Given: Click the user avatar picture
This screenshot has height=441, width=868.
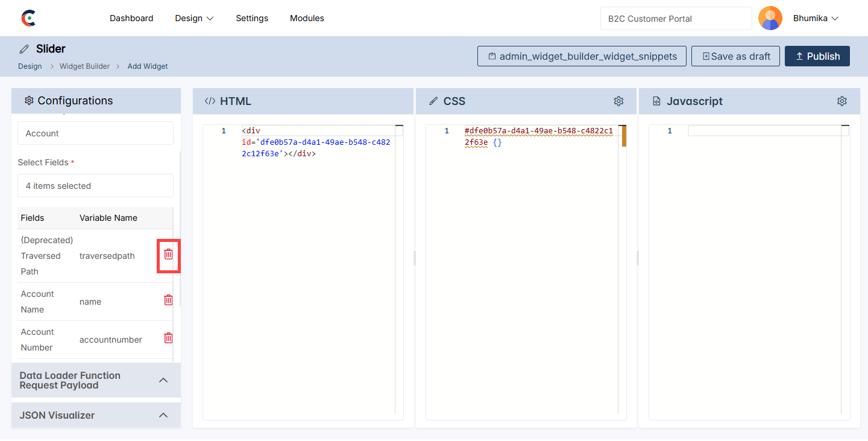Looking at the screenshot, I should click(x=770, y=18).
